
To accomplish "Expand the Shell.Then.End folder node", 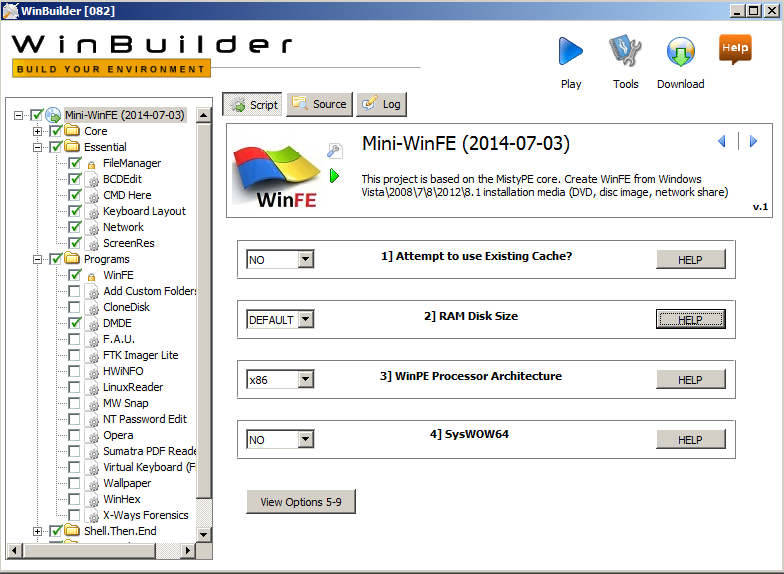I will [38, 532].
